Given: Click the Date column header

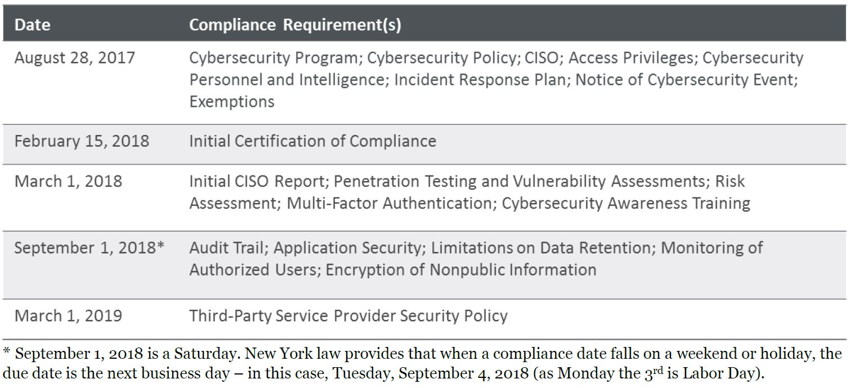Looking at the screenshot, I should pos(32,25).
